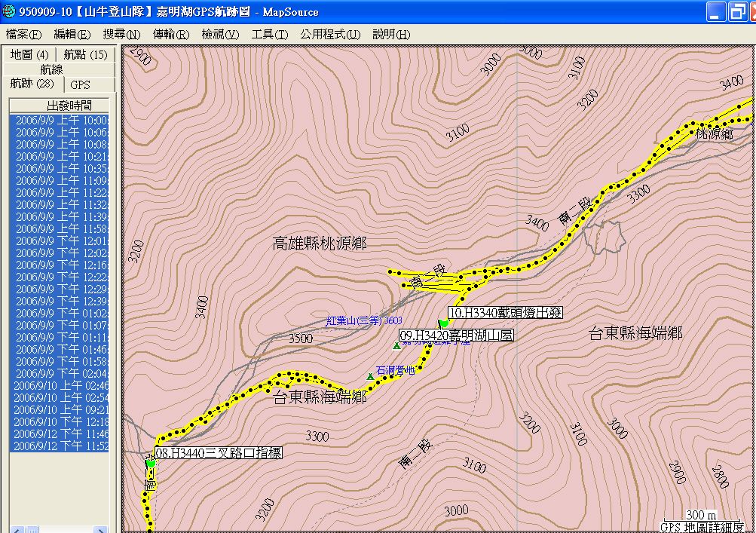Select track row 2006/9/9 上午 11:58
Image resolution: width=756 pixels, height=533 pixels.
click(60, 228)
